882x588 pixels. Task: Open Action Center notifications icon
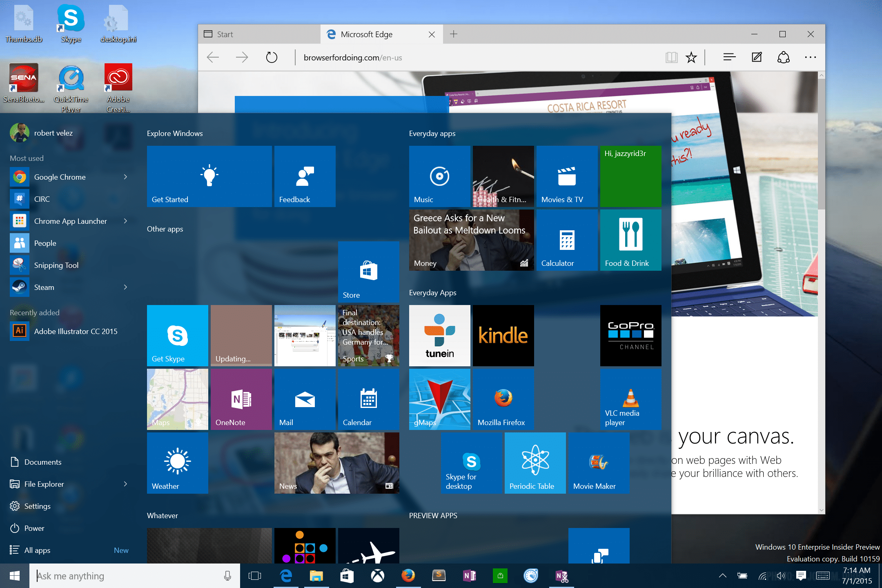(801, 576)
